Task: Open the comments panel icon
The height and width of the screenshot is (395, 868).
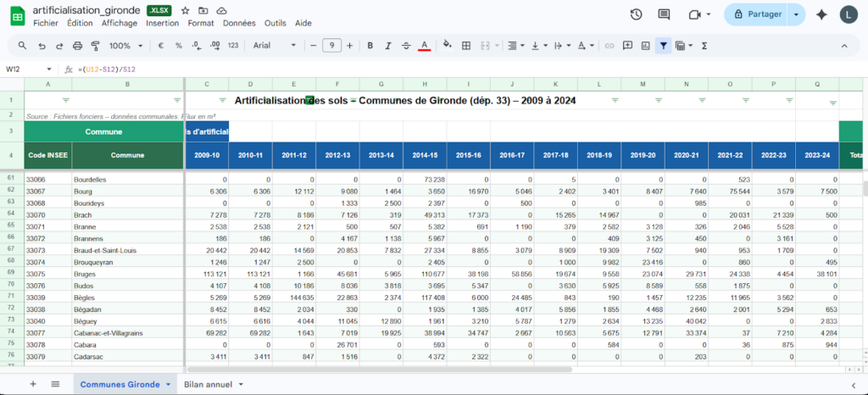Action: pos(665,14)
